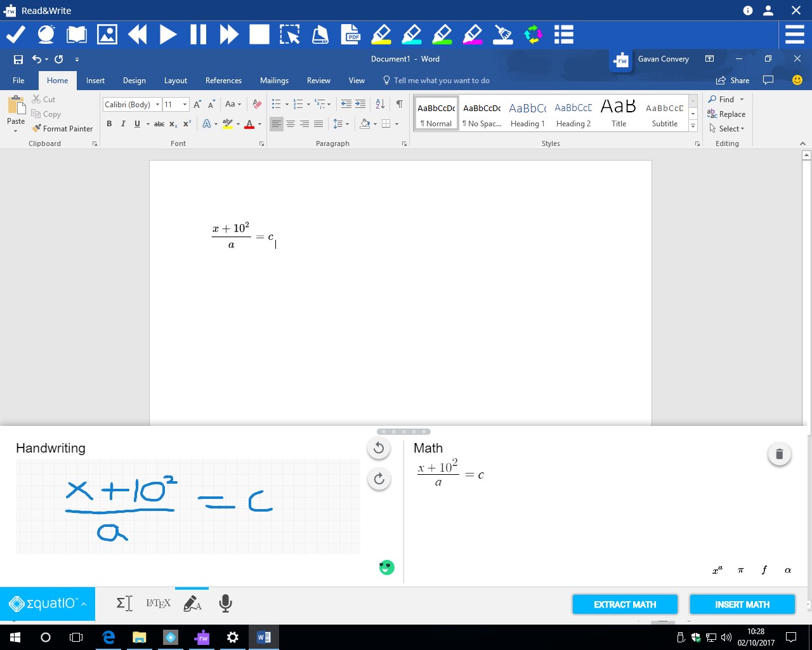Click the delete equation trash icon
Viewport: 812px width, 650px height.
[779, 454]
